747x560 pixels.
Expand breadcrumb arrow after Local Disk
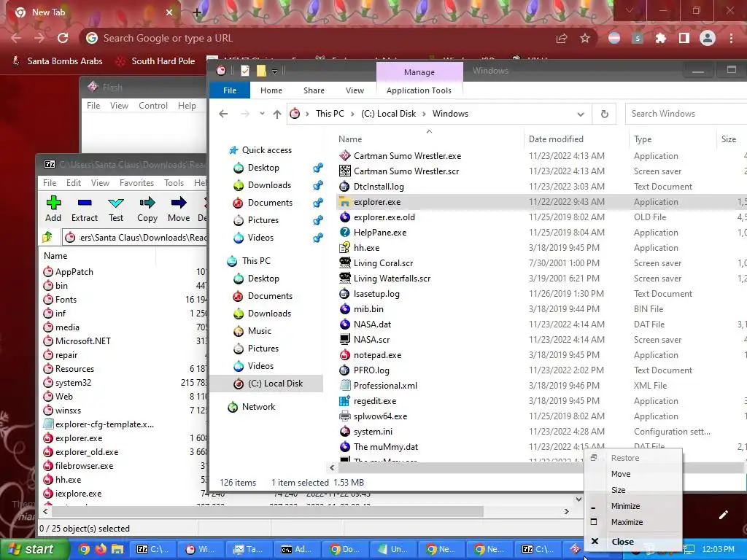[424, 114]
